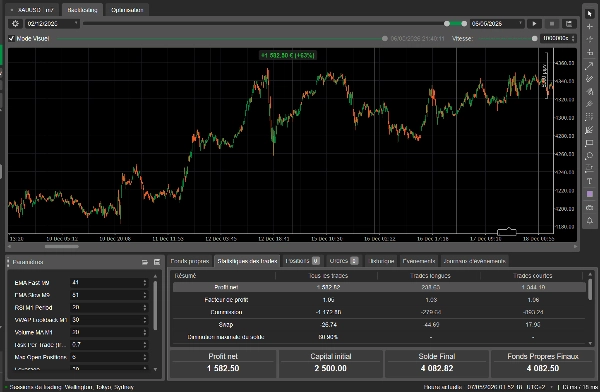Select the risk-reward measurement tool

[589, 168]
